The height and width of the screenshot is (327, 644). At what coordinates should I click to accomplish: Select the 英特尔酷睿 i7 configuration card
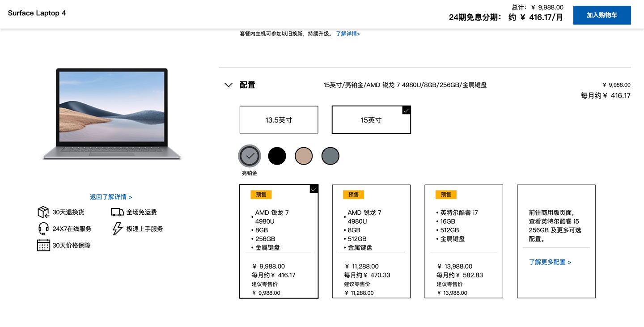coord(464,241)
